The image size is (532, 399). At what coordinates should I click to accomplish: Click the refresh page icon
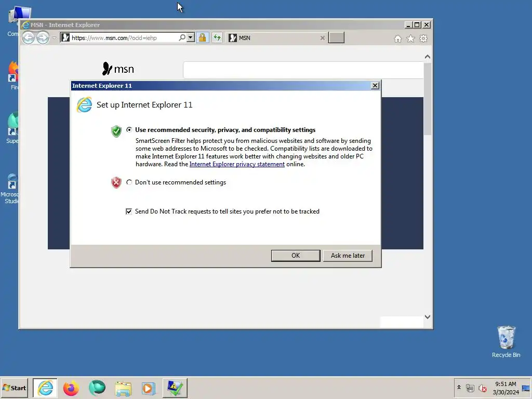[x=217, y=37]
